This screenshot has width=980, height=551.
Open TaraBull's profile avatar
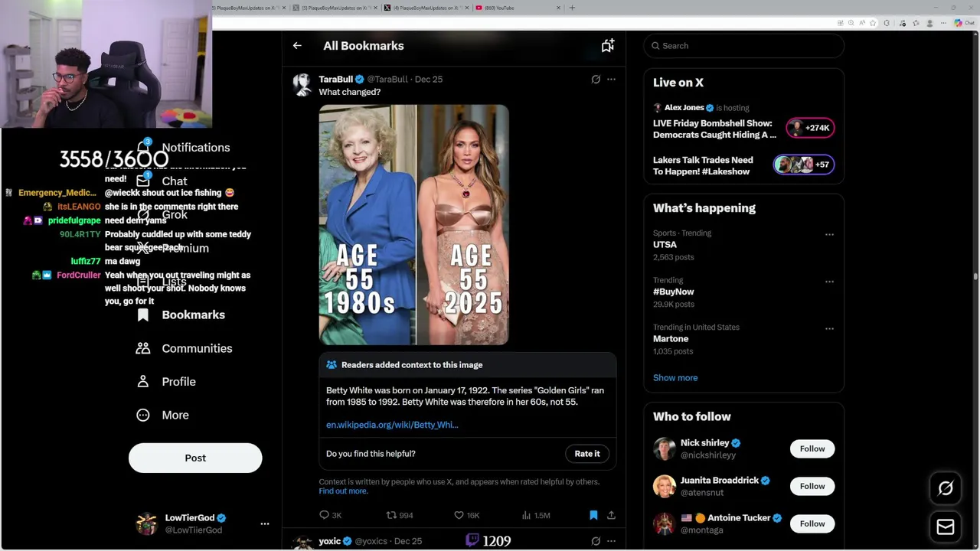[303, 84]
